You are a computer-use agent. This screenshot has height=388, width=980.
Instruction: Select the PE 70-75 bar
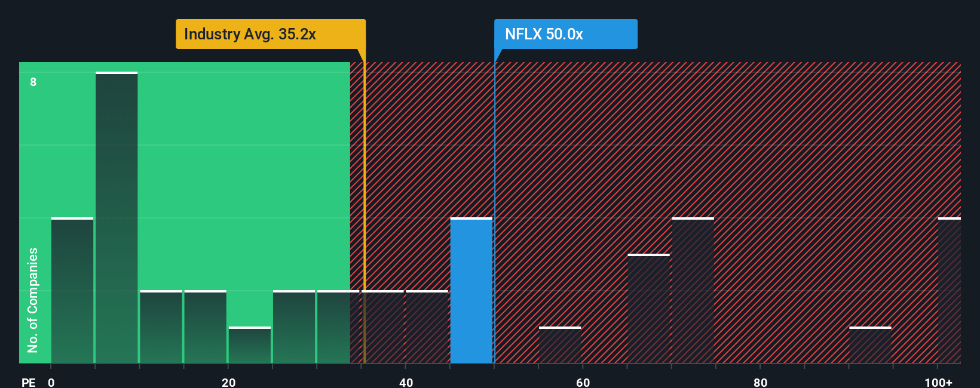693,291
